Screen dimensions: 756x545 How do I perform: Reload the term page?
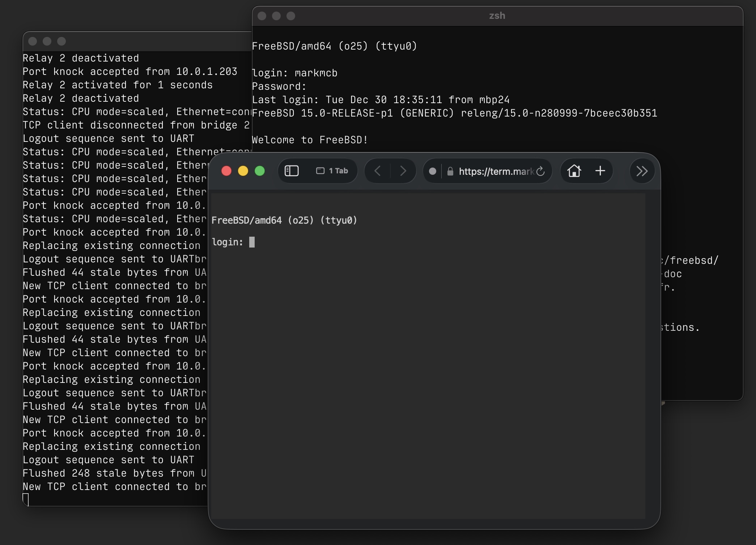click(540, 171)
